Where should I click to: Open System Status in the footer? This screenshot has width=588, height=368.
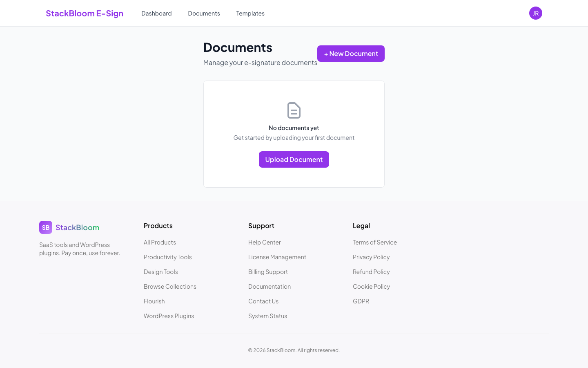pyautogui.click(x=267, y=316)
